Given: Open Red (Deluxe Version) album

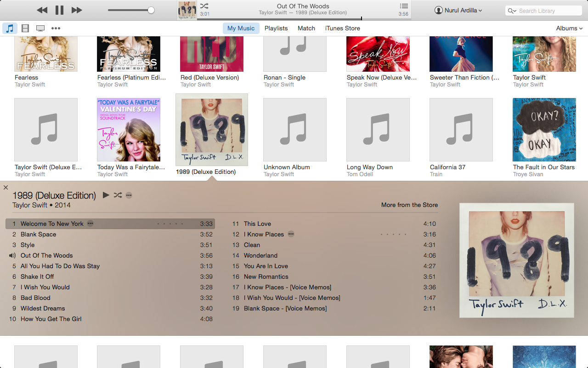Looking at the screenshot, I should [x=212, y=54].
